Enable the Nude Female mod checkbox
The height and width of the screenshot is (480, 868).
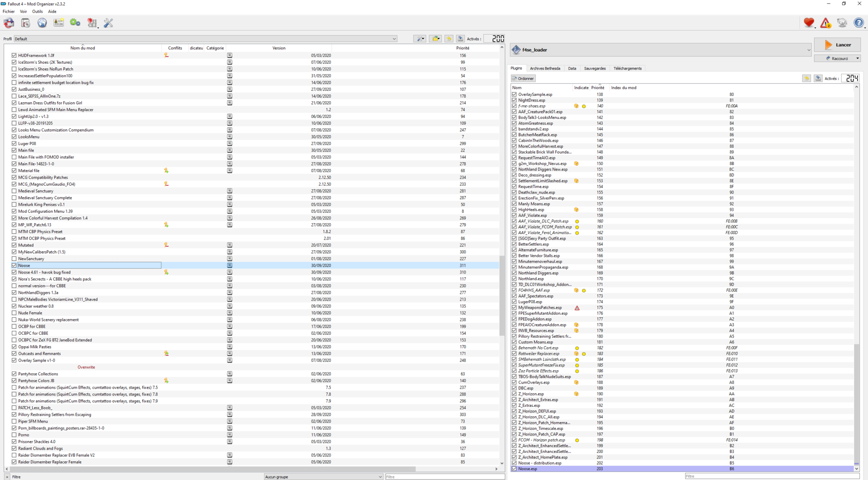(14, 313)
